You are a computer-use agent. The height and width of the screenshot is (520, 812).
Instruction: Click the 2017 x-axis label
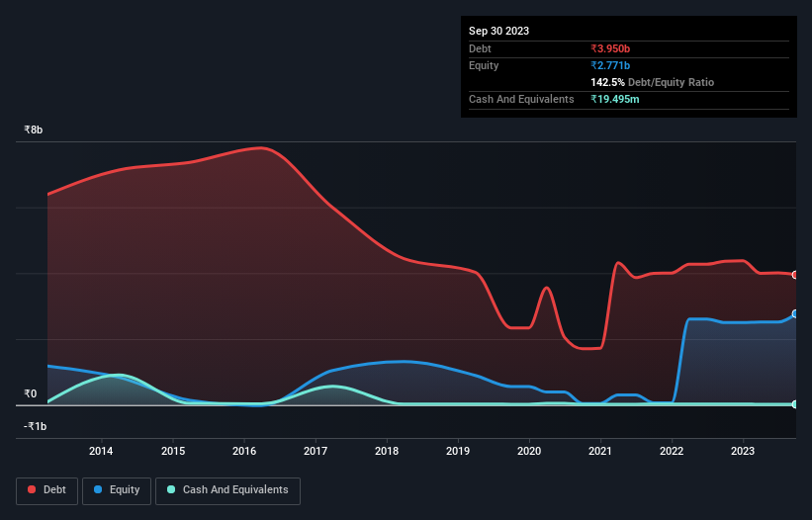pos(316,451)
